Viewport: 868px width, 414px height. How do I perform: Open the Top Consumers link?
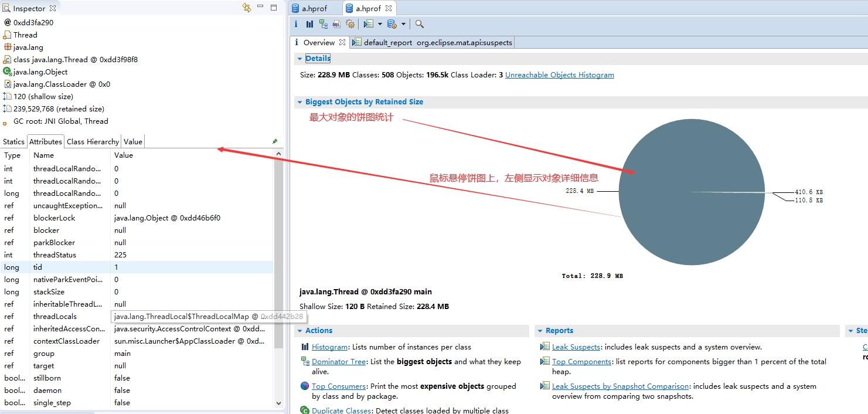[x=339, y=386]
